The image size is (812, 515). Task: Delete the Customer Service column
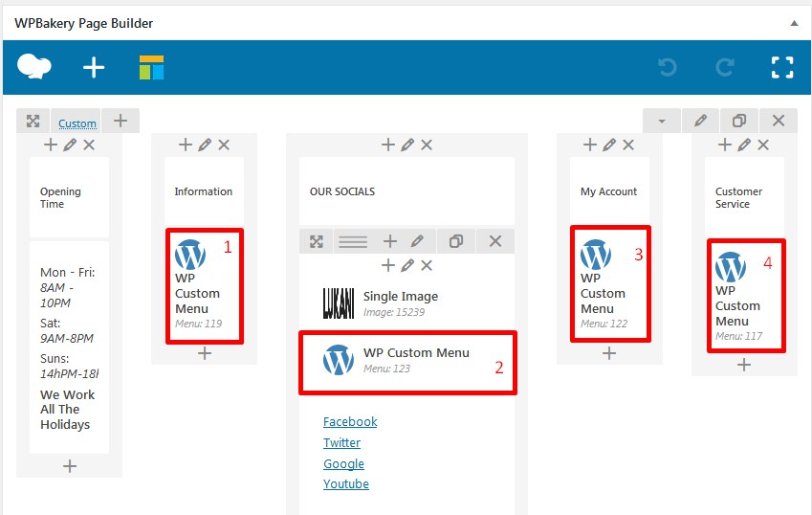coord(763,146)
